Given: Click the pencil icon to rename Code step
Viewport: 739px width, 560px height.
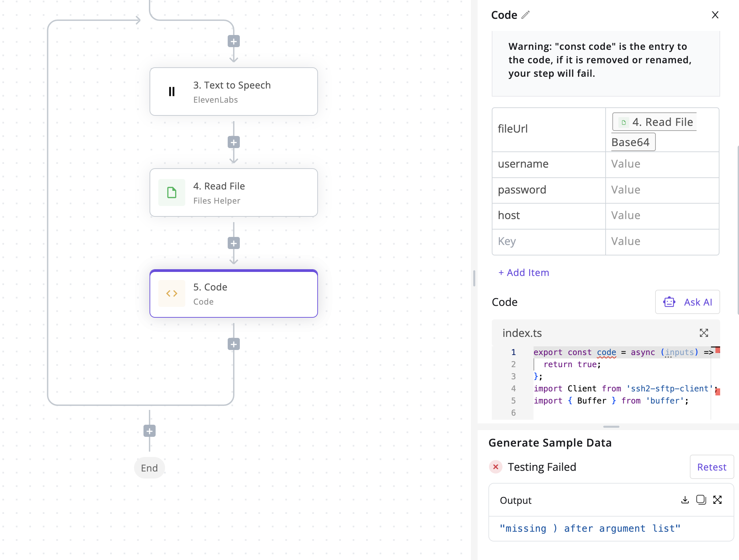Looking at the screenshot, I should (x=525, y=15).
